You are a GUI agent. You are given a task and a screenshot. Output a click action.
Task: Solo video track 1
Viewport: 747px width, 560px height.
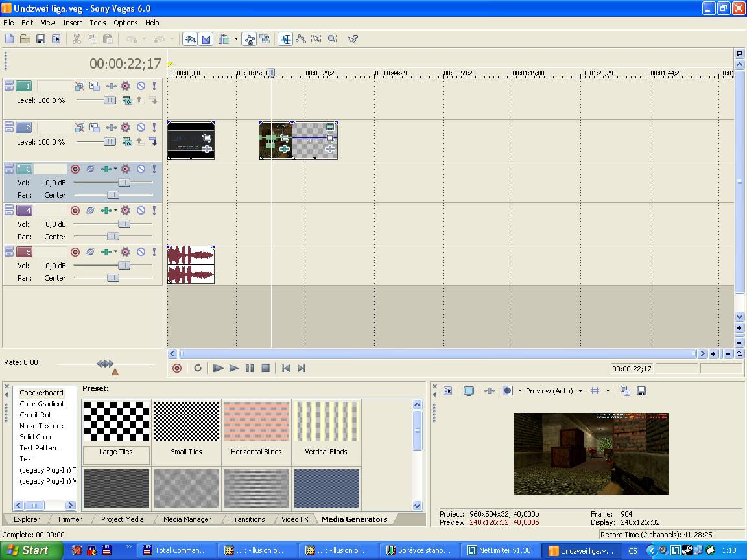[154, 86]
